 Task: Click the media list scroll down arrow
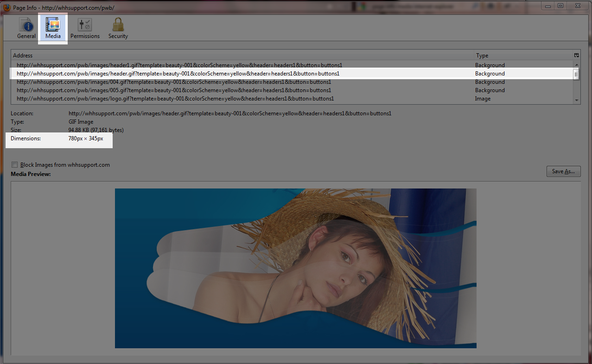pyautogui.click(x=577, y=100)
